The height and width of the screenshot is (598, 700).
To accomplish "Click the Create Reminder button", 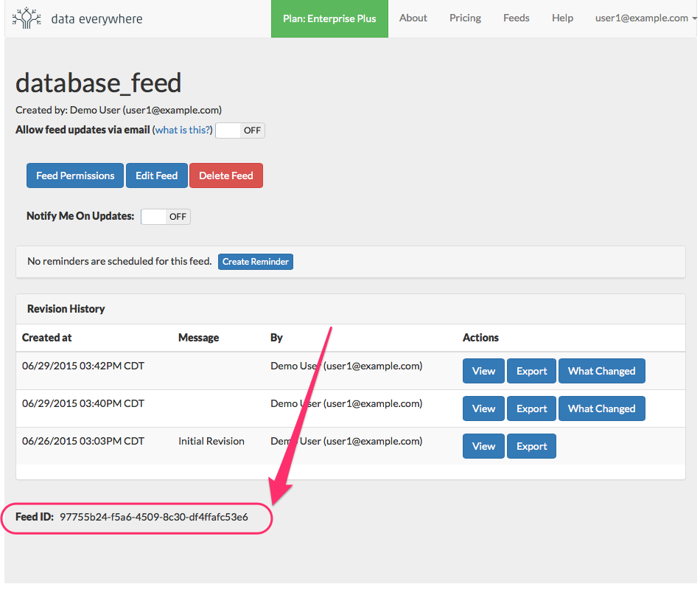I will pyautogui.click(x=256, y=262).
